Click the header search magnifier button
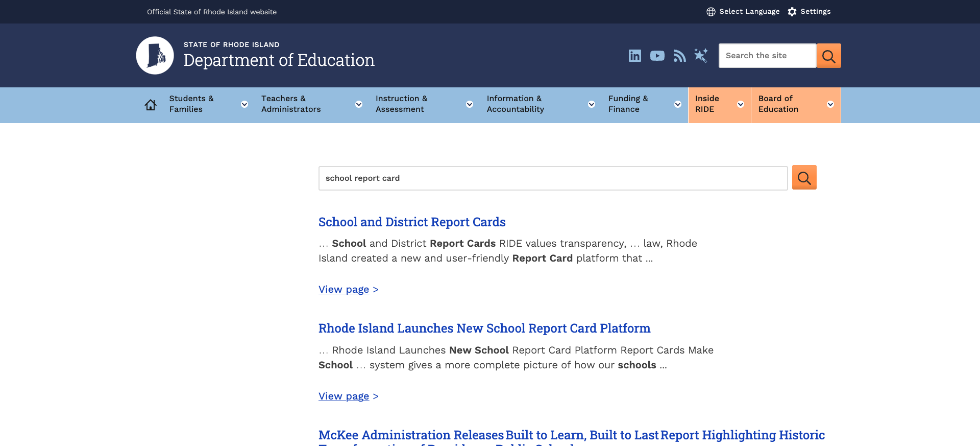This screenshot has height=446, width=980. (828, 56)
